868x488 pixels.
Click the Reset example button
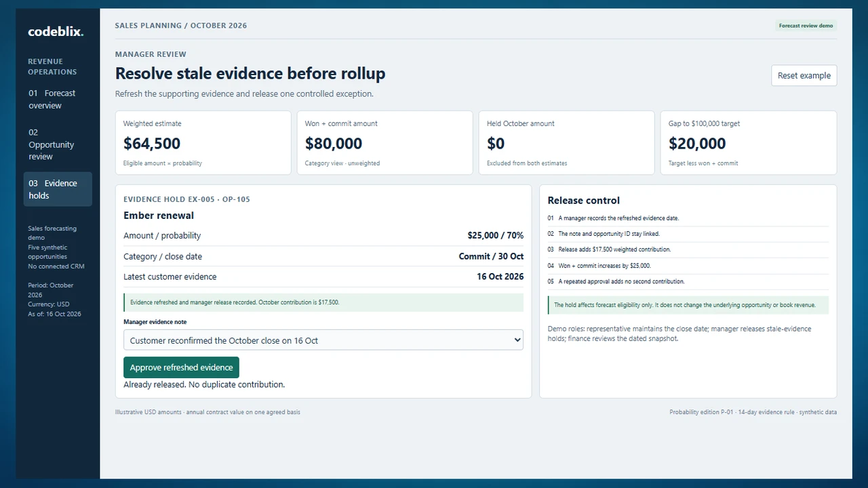[804, 75]
